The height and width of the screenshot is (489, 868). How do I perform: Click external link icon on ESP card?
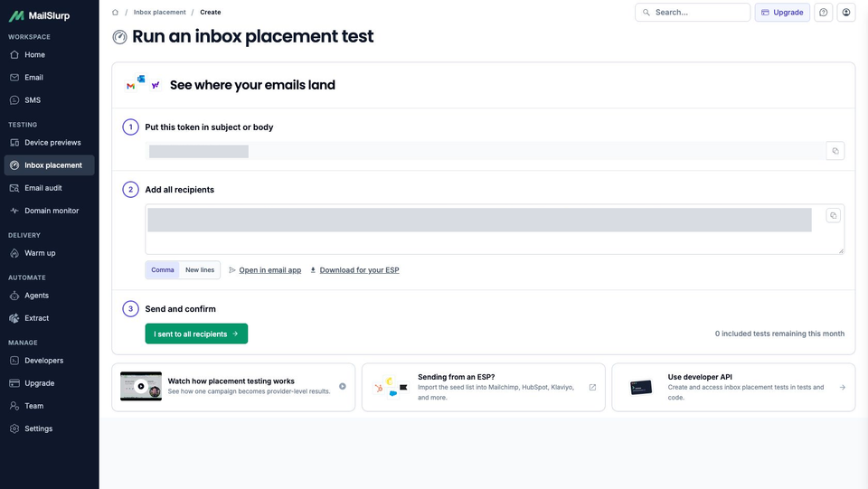point(592,387)
